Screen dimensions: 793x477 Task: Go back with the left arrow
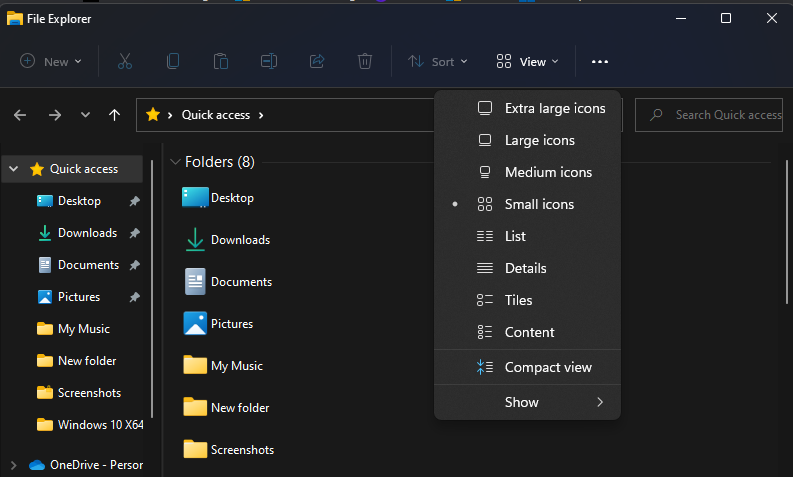(20, 115)
